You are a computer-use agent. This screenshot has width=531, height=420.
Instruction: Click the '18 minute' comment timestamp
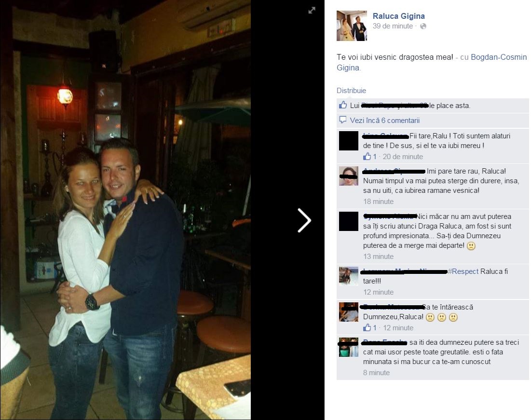(x=378, y=202)
